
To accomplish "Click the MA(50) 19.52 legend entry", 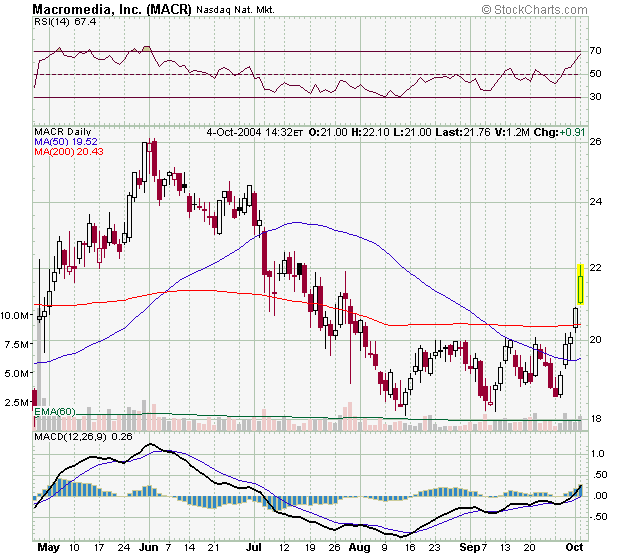I will tap(66, 142).
